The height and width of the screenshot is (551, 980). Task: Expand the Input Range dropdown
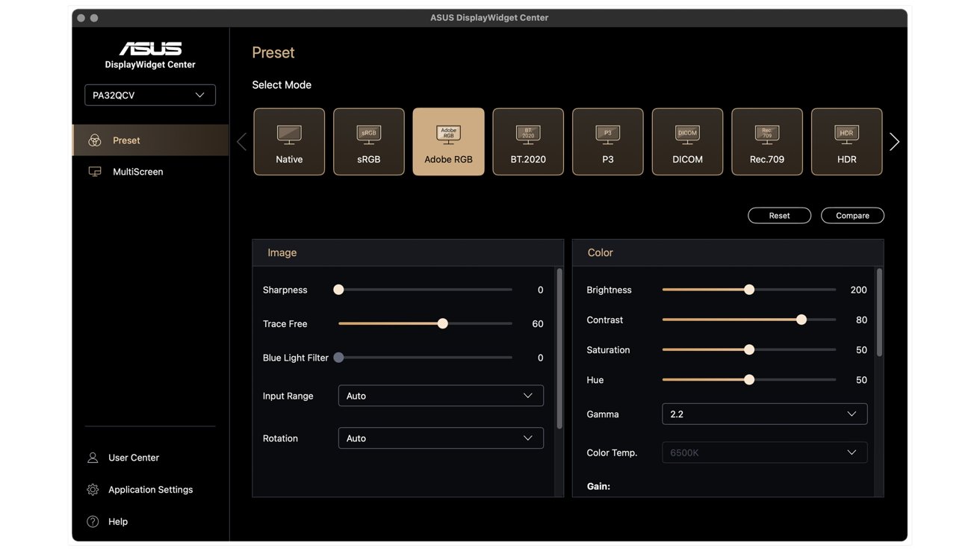441,396
